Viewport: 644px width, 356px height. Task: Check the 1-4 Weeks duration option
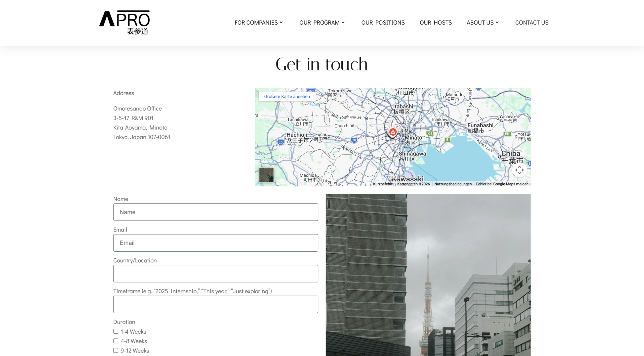point(116,331)
